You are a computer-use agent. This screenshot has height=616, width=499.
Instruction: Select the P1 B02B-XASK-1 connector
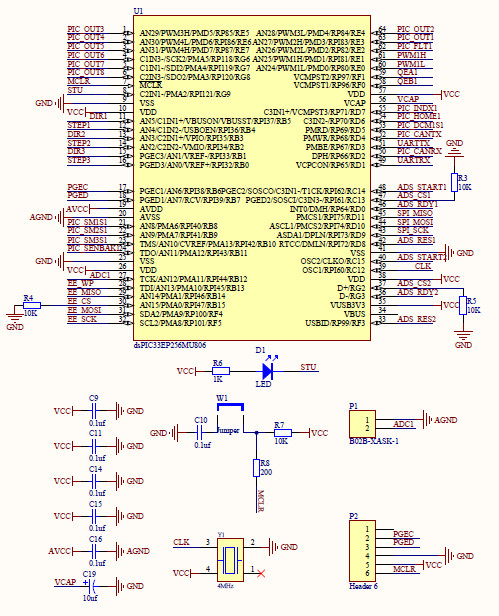(x=362, y=424)
